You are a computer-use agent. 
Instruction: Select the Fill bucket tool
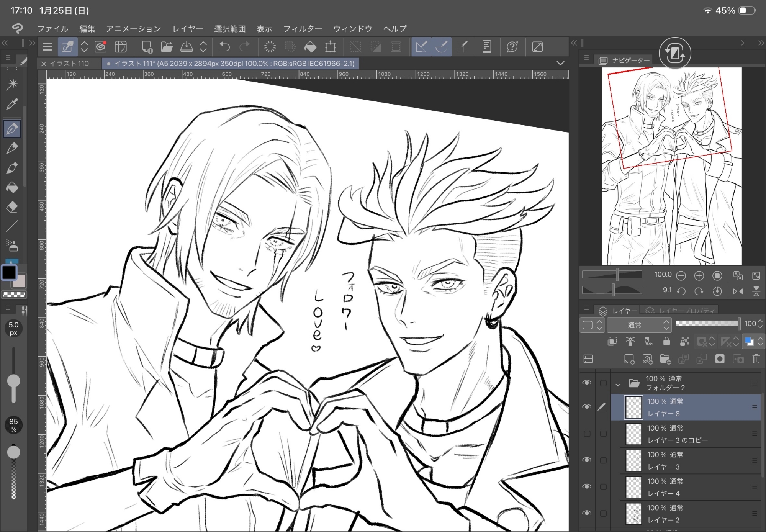pyautogui.click(x=12, y=187)
